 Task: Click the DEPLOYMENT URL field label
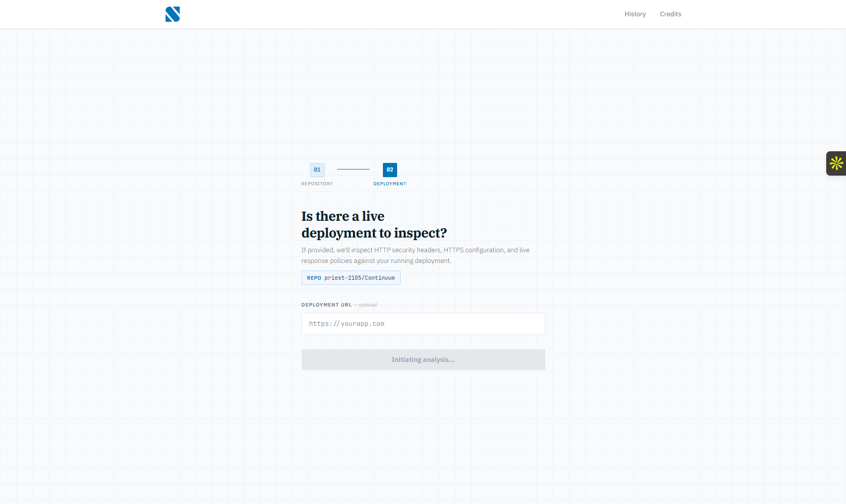(326, 305)
